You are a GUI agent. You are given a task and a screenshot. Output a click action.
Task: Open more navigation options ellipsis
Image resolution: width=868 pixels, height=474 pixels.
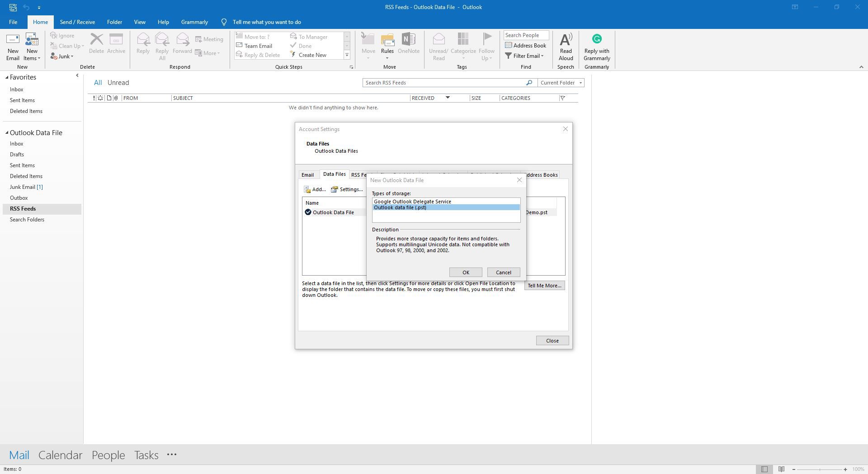click(x=172, y=455)
